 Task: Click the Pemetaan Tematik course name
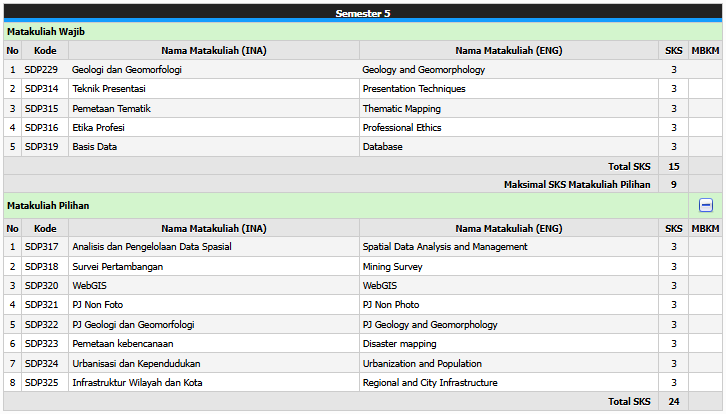click(111, 108)
